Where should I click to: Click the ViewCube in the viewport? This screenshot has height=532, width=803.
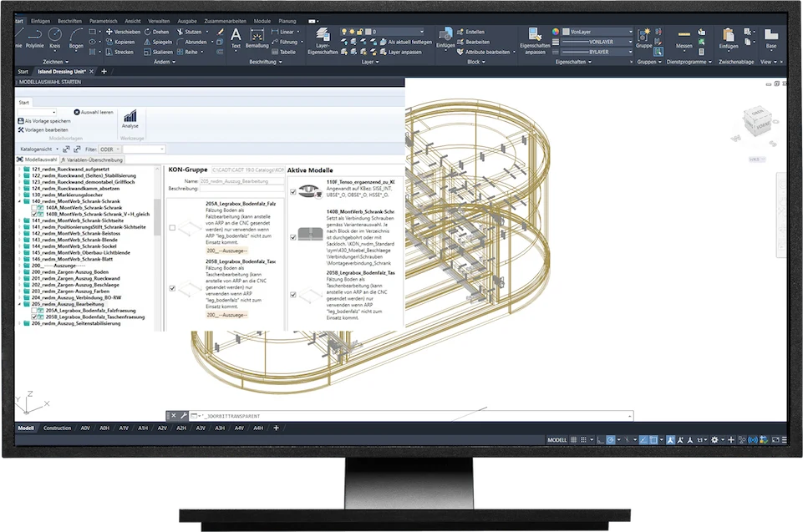click(x=757, y=119)
